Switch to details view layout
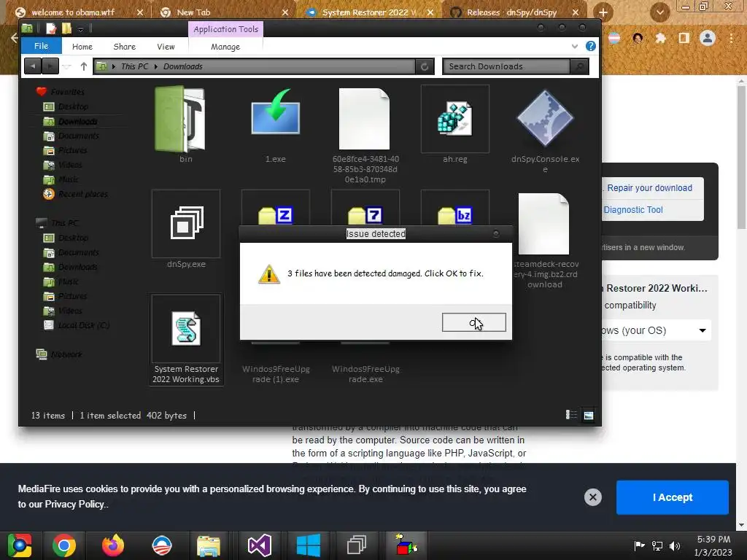This screenshot has height=560, width=747. click(571, 415)
